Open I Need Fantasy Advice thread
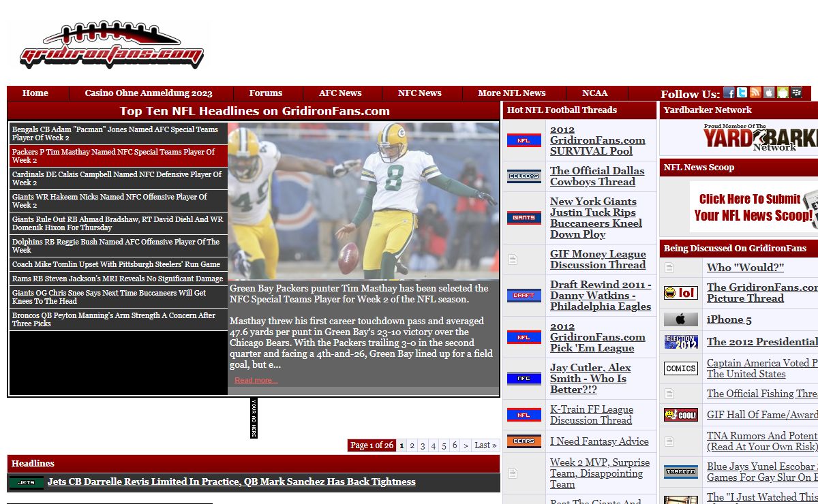The image size is (818, 504). point(599,441)
